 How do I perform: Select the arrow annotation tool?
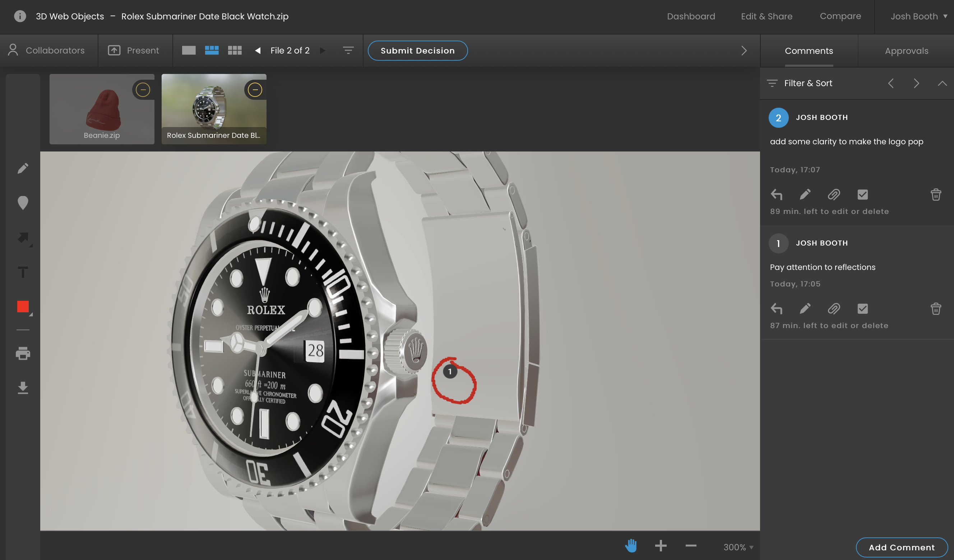(x=23, y=238)
